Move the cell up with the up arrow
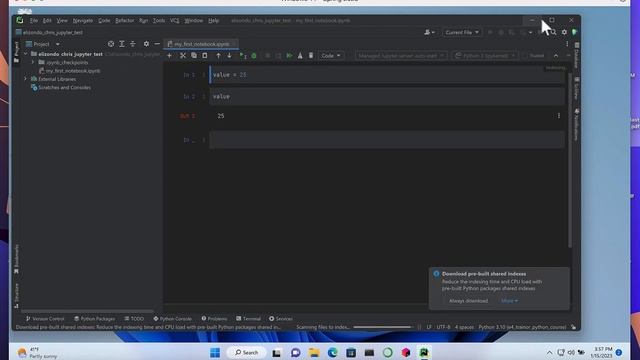The width and height of the screenshot is (640, 360). tap(218, 56)
